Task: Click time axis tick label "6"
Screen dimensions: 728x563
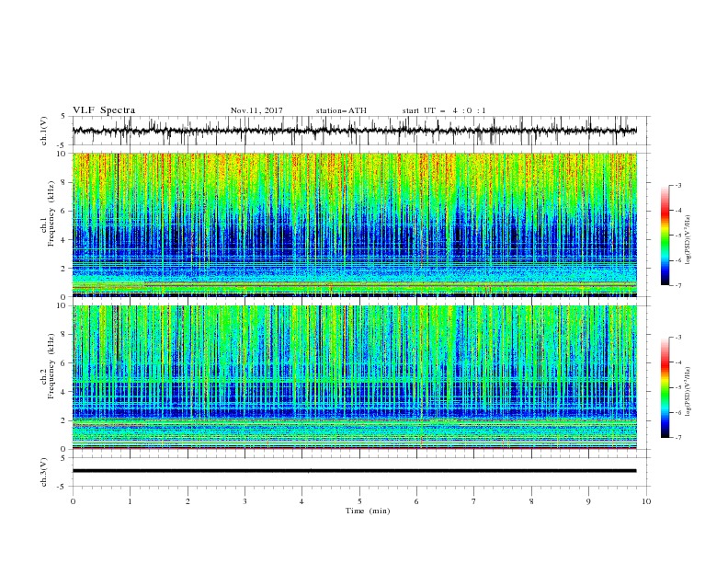Action: click(416, 501)
